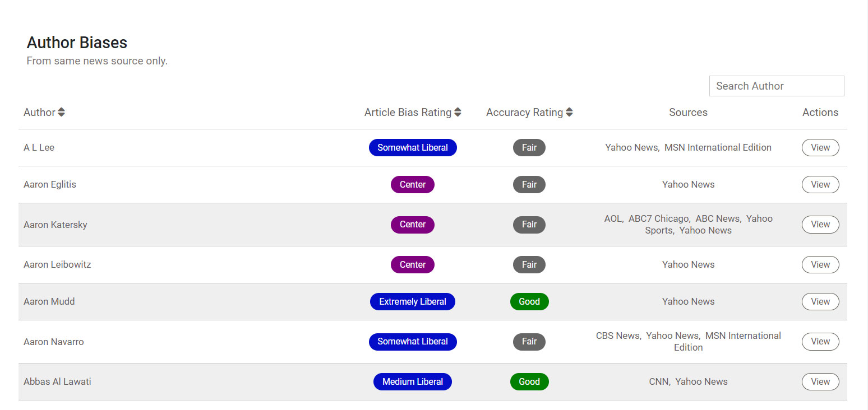Click View for Abbas Al Lawati

click(820, 382)
